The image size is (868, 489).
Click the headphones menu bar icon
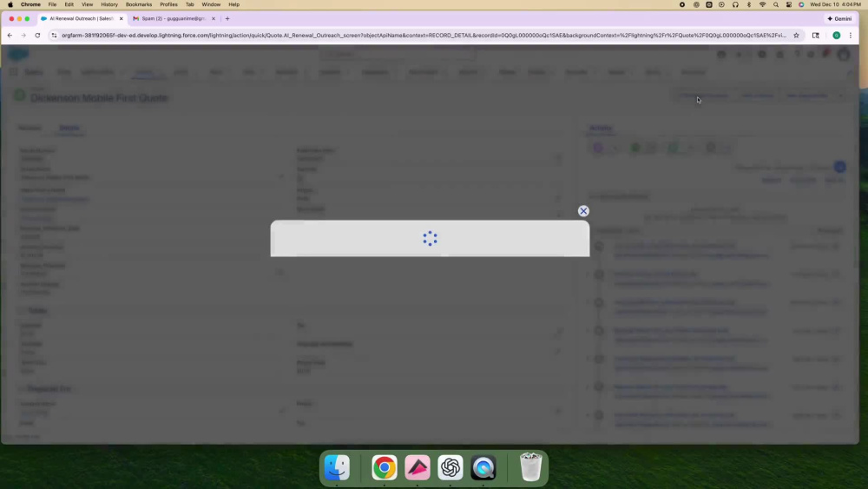(x=735, y=4)
